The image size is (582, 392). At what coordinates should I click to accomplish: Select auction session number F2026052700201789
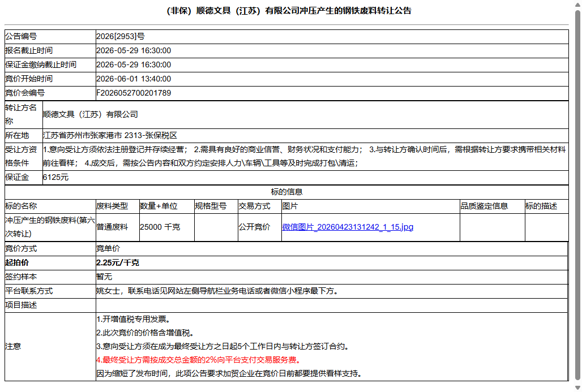point(134,93)
